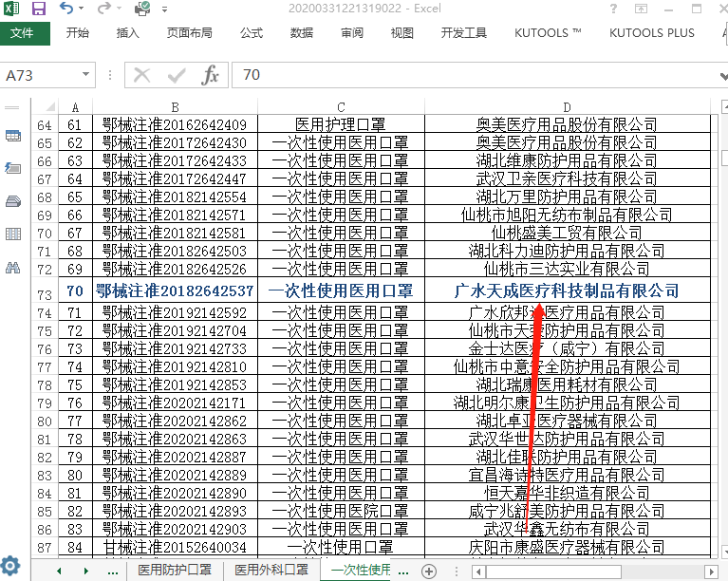
Task: Open the 文件 tab
Action: (25, 33)
